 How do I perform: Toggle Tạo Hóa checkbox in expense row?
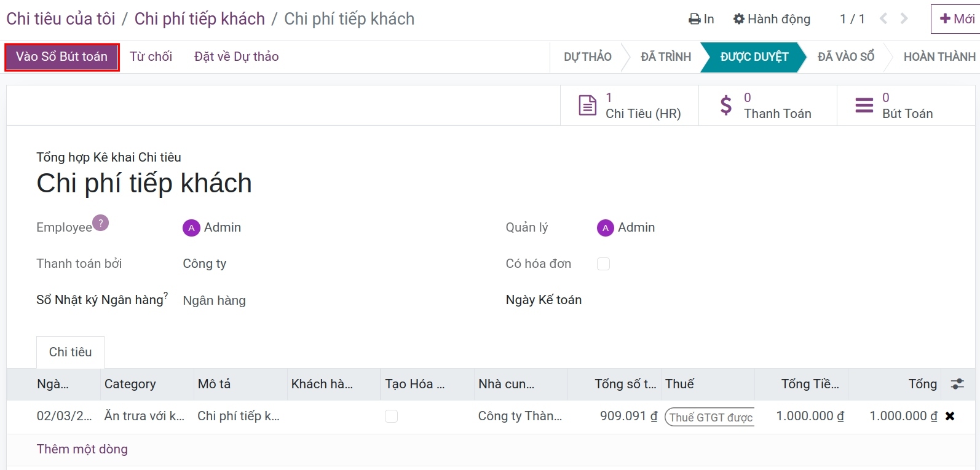coord(391,416)
